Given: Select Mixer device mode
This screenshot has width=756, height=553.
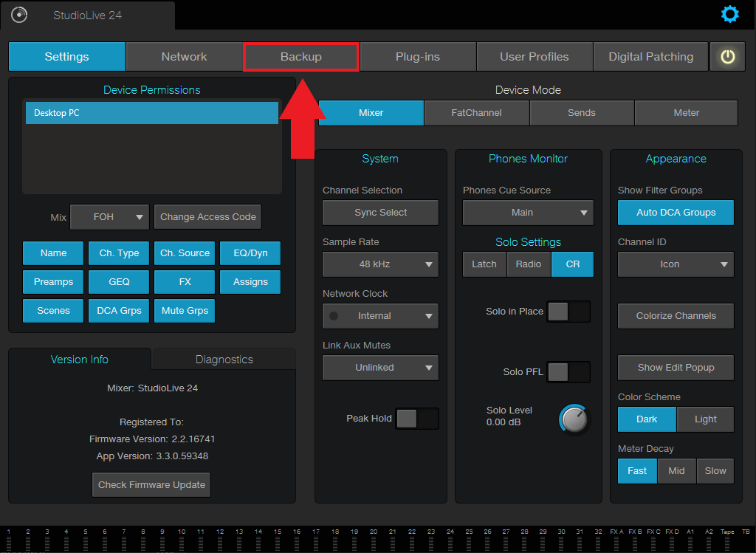Looking at the screenshot, I should point(371,113).
